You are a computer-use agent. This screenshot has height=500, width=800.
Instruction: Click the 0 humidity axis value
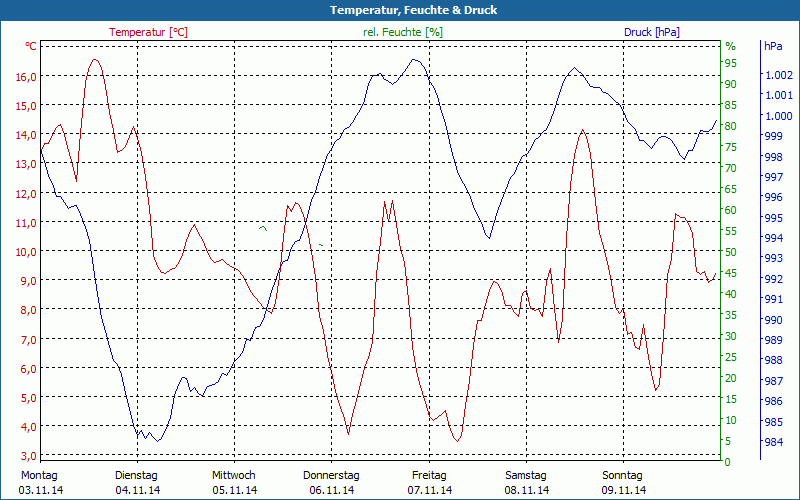[728, 462]
